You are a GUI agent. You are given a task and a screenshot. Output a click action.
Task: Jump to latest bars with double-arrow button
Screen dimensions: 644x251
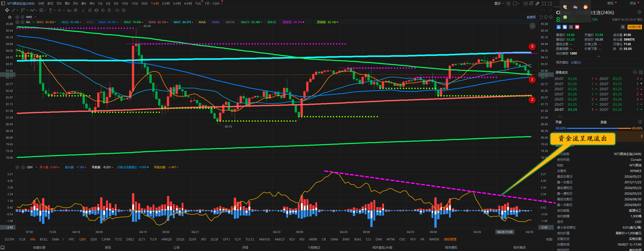coord(532,26)
